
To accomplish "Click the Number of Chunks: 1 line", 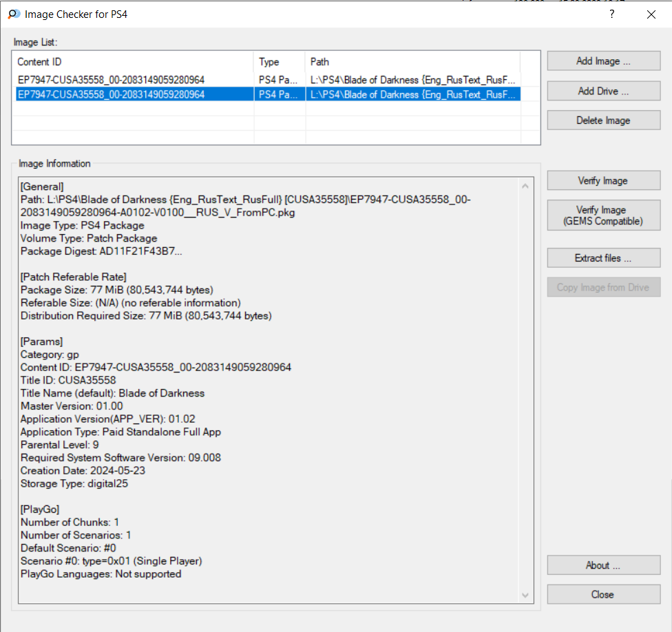I will [x=70, y=522].
